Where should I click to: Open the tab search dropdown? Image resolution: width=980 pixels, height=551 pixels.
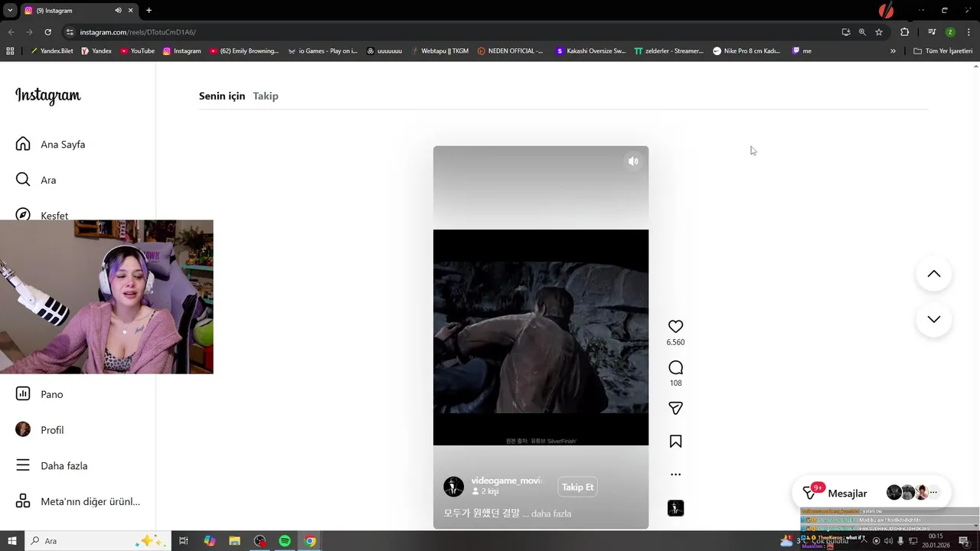click(x=10, y=11)
